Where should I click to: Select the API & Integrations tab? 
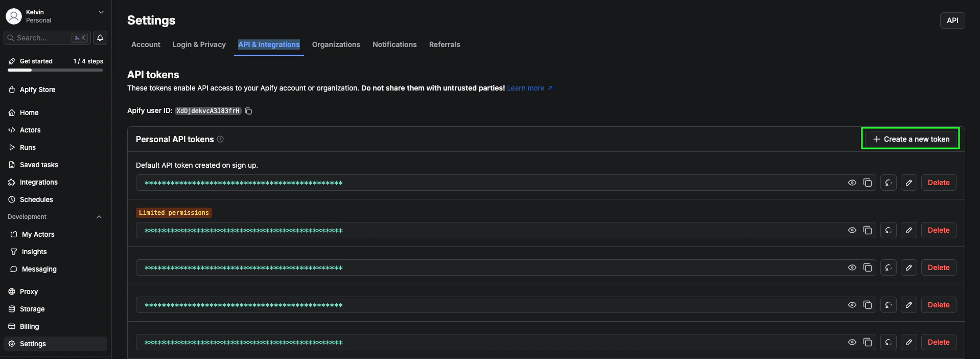coord(269,44)
